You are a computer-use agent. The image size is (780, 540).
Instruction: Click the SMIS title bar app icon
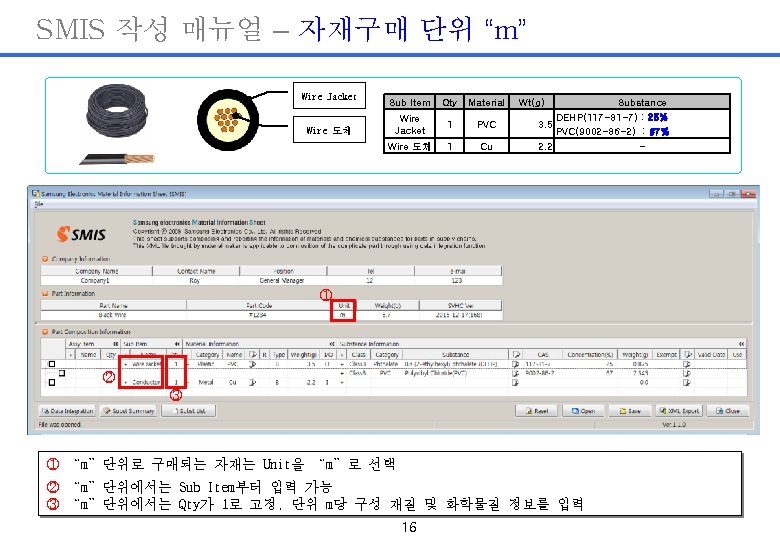click(35, 193)
